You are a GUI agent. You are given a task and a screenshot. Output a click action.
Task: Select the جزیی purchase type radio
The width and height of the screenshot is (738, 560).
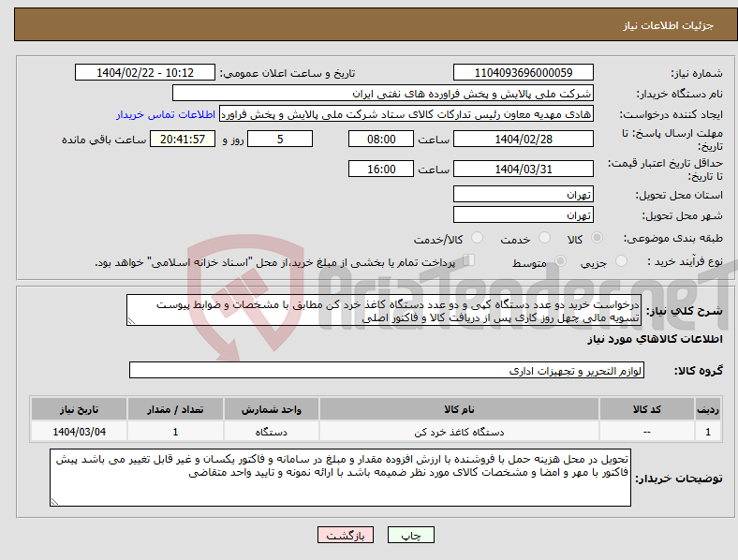point(621,261)
